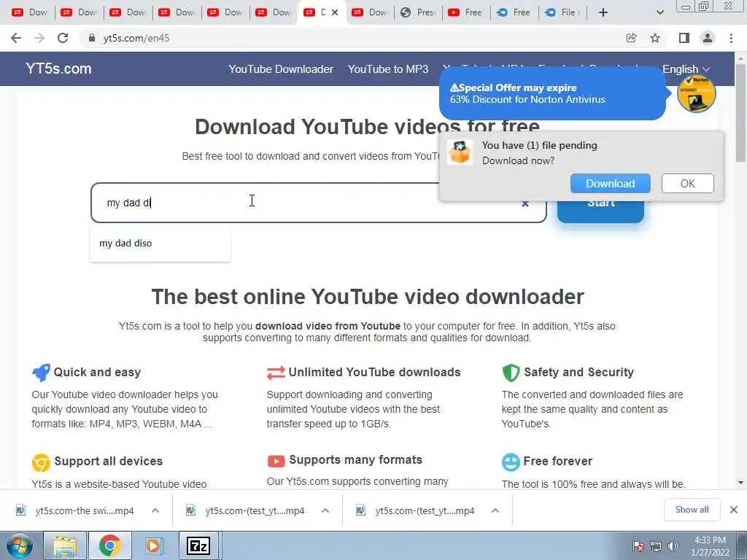
Task: Click the green shield Safety icon
Action: click(511, 373)
